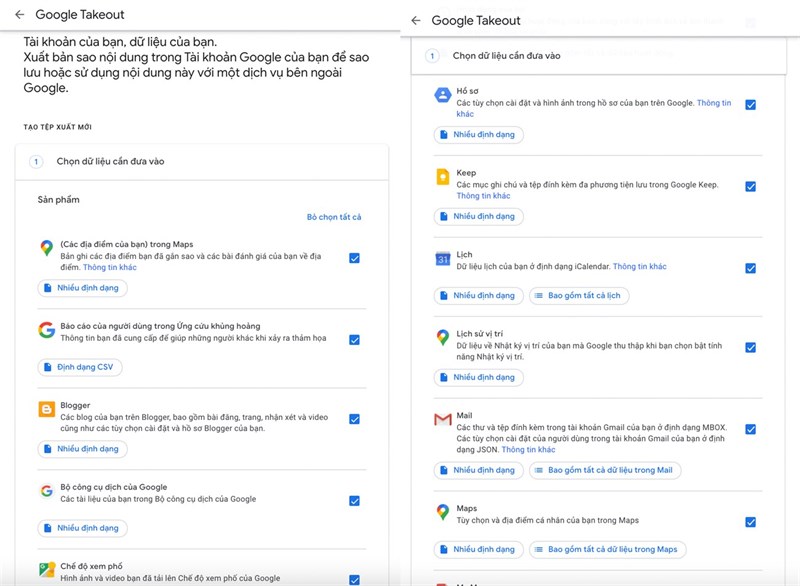Click the TẠO TỆP XUẤT MỚI label
This screenshot has width=800, height=586.
pos(58,127)
